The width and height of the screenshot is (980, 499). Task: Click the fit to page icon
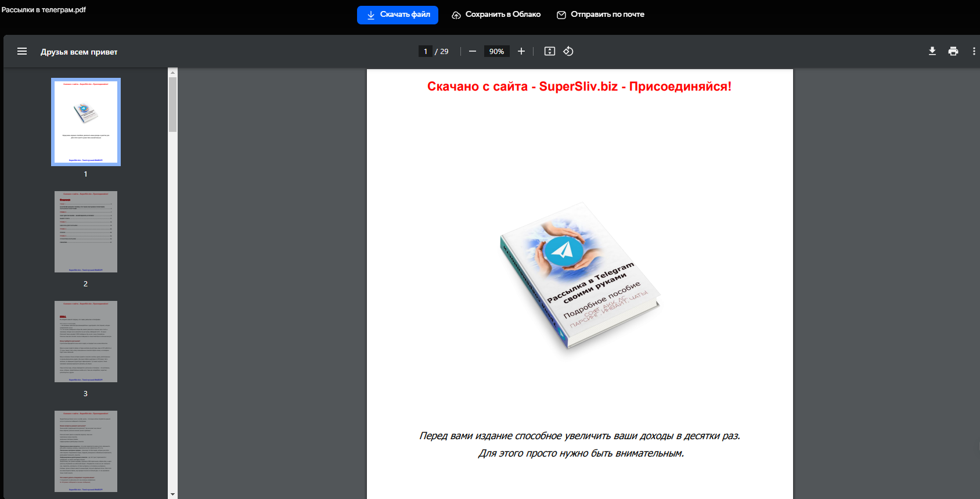pos(550,51)
